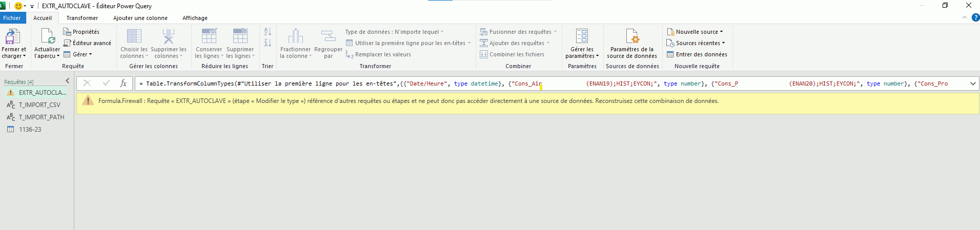Click Supprimer les colonnes icon

[168, 37]
